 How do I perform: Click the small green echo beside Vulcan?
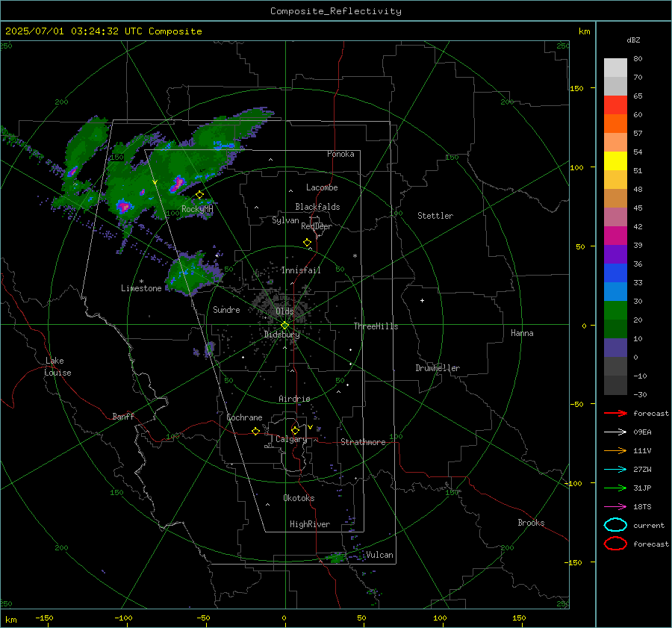coord(335,557)
